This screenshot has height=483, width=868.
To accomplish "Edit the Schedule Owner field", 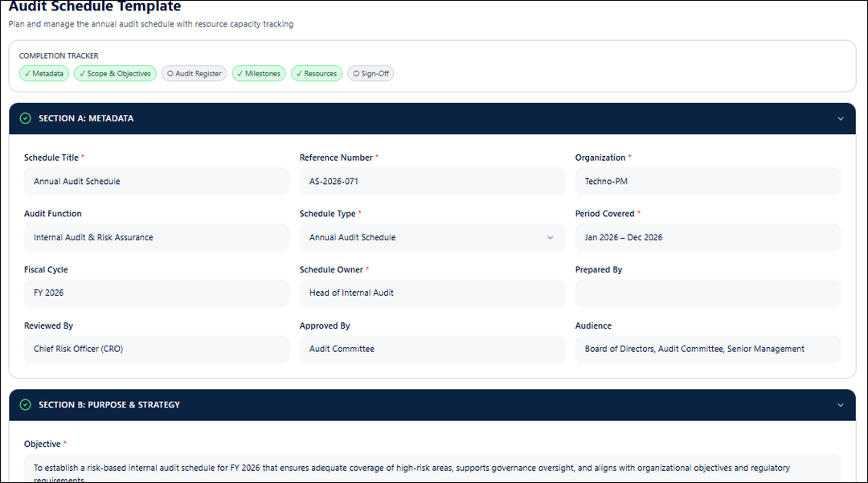I will pyautogui.click(x=432, y=293).
